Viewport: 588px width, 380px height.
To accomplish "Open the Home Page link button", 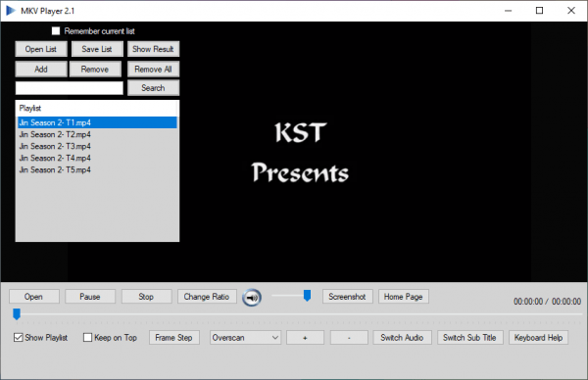I will 404,297.
